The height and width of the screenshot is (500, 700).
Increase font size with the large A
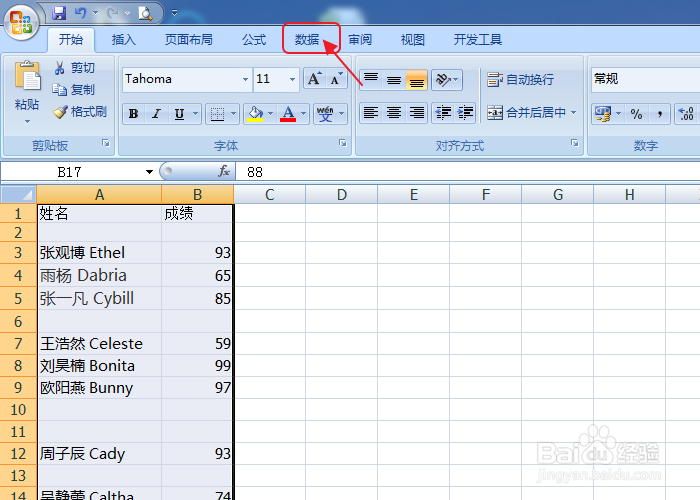coord(314,79)
